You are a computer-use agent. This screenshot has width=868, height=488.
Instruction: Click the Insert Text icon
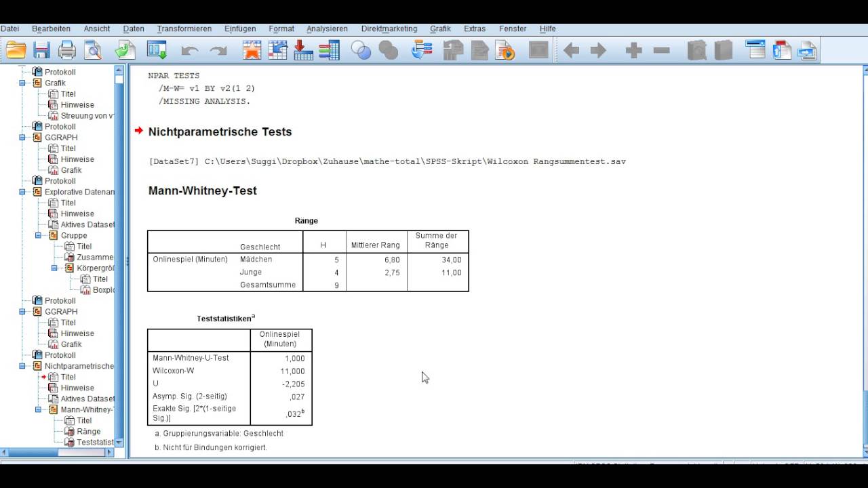[808, 50]
